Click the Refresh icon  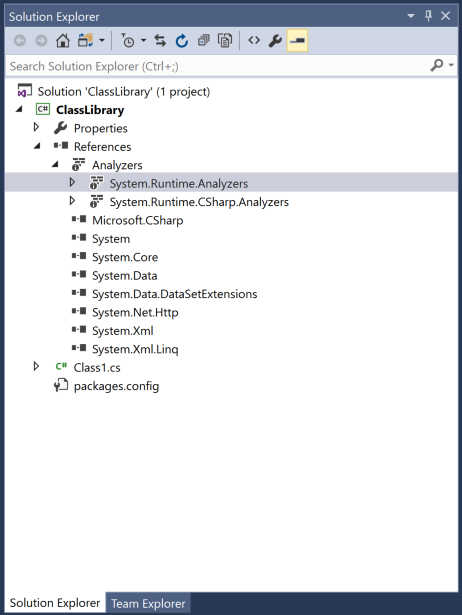[182, 40]
